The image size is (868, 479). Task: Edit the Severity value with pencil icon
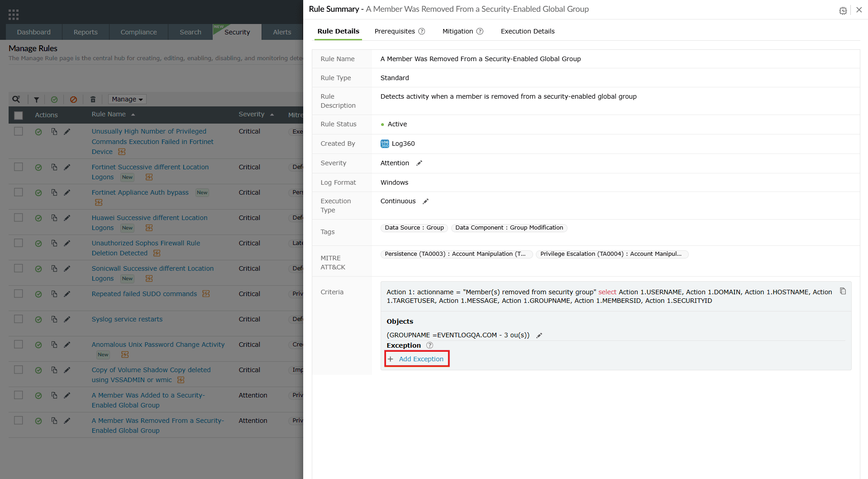[419, 163]
